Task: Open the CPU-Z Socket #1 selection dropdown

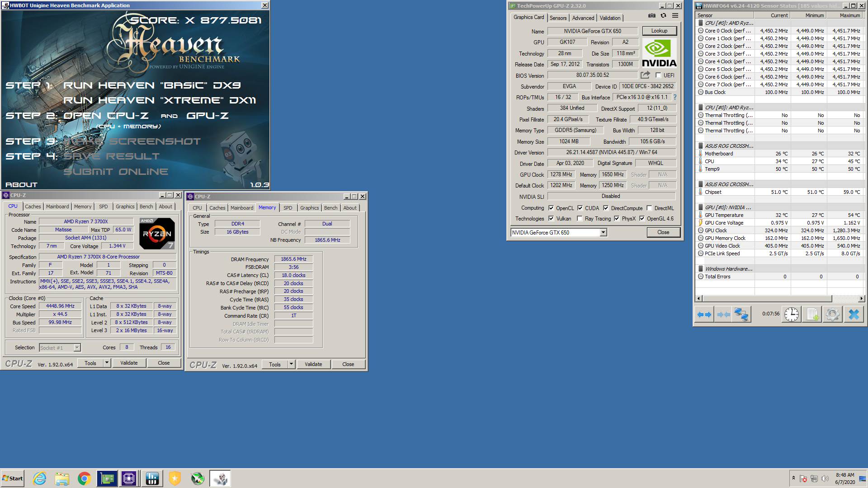Action: (x=77, y=347)
